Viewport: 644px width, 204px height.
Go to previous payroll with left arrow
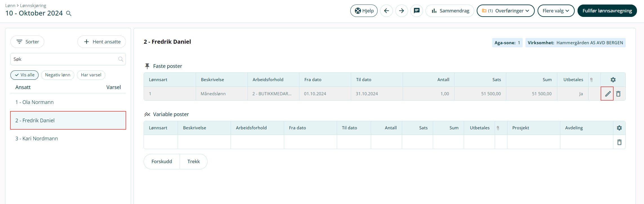[386, 11]
